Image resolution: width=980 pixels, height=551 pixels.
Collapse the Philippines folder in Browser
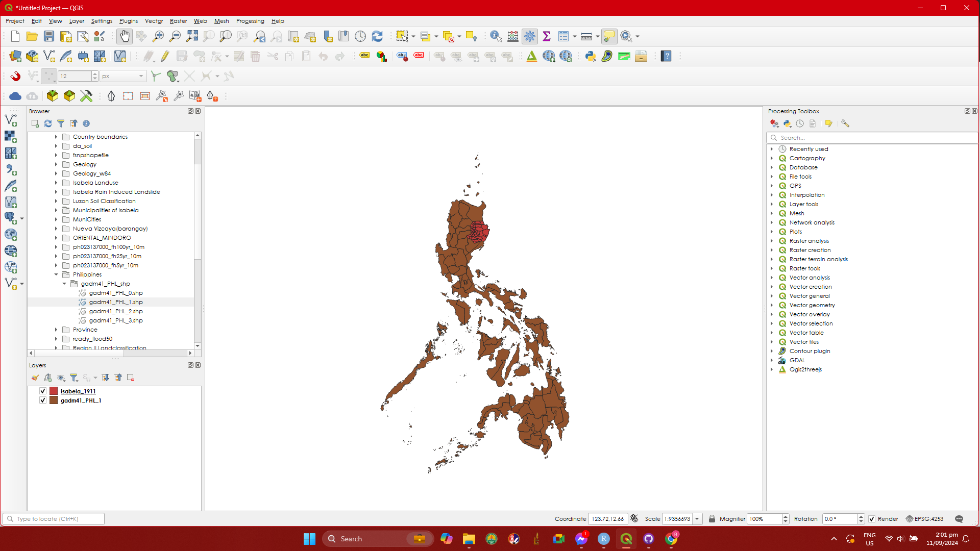tap(56, 274)
